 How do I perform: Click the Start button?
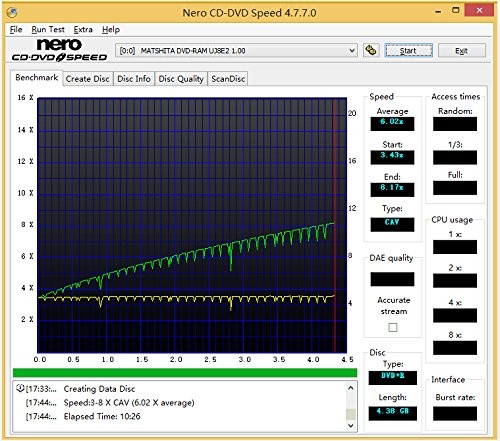[x=408, y=51]
